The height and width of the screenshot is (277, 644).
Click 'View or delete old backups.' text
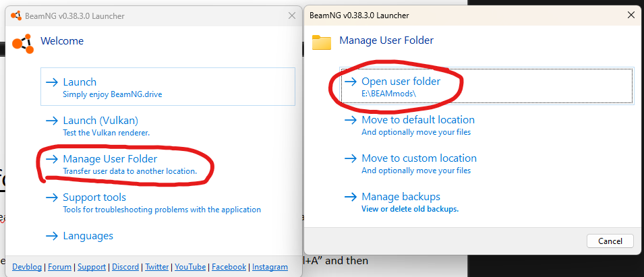410,209
